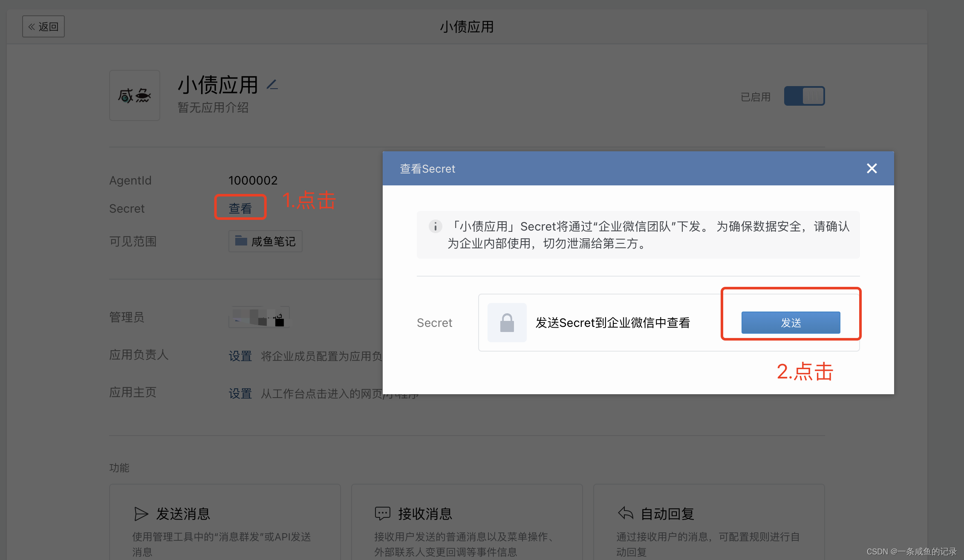The image size is (964, 560).
Task: Click the edit pencil icon beside 小债应用
Action: [272, 85]
